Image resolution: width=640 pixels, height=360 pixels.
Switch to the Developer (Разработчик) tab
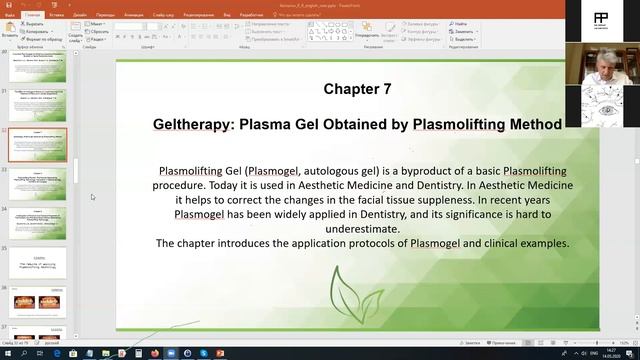[251, 15]
